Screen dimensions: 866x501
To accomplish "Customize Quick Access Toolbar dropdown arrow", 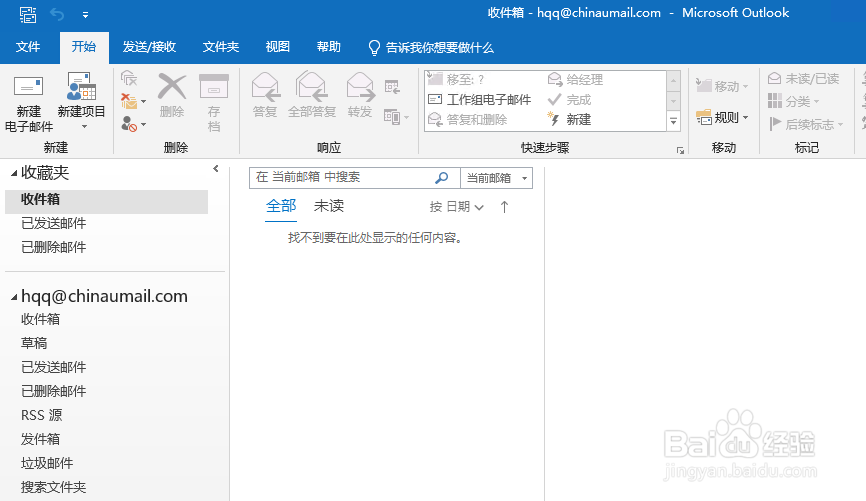I will tap(85, 15).
